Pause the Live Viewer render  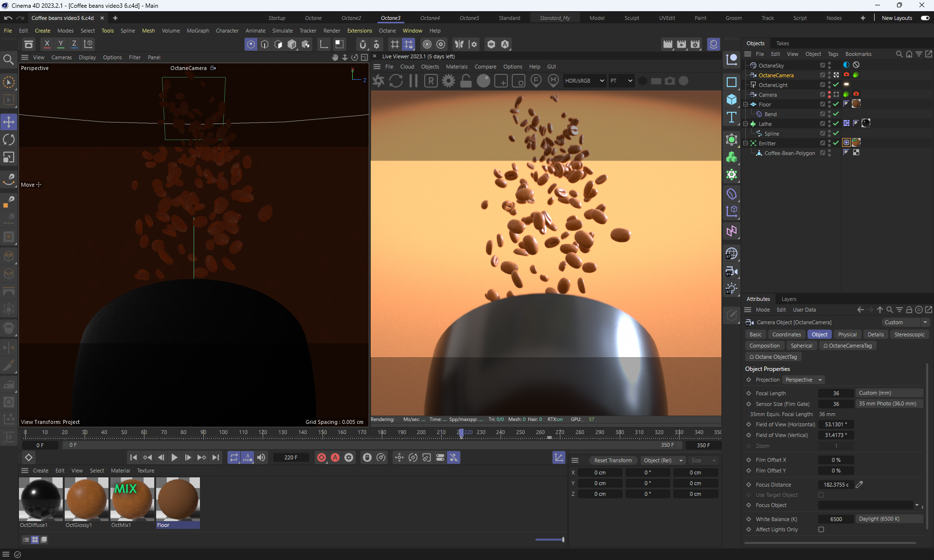tap(413, 81)
